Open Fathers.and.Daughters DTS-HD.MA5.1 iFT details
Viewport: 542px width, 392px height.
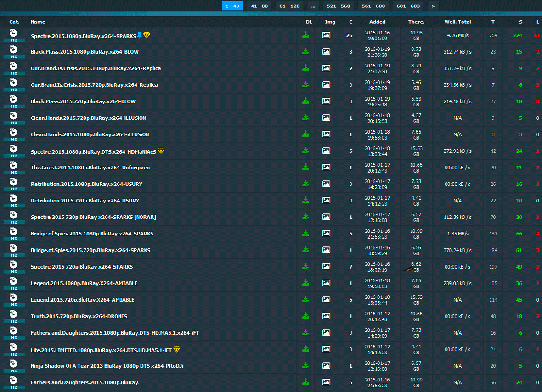coord(115,333)
